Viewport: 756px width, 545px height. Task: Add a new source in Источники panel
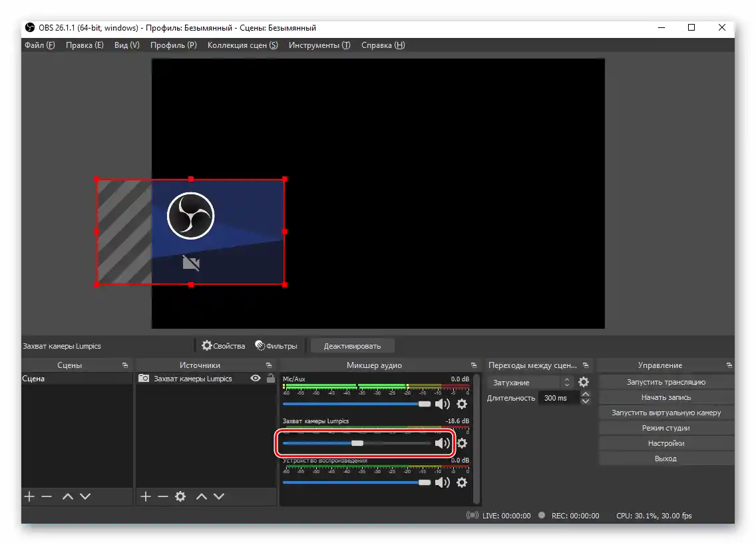(146, 496)
